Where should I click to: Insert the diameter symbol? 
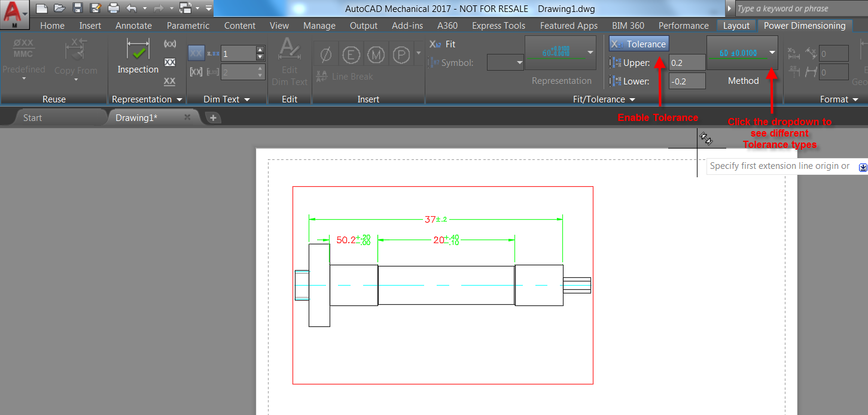(325, 55)
